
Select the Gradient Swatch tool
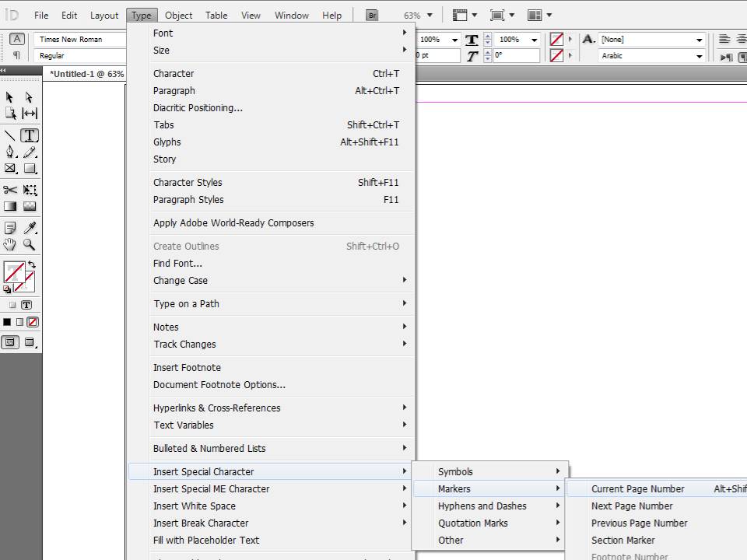coord(10,206)
